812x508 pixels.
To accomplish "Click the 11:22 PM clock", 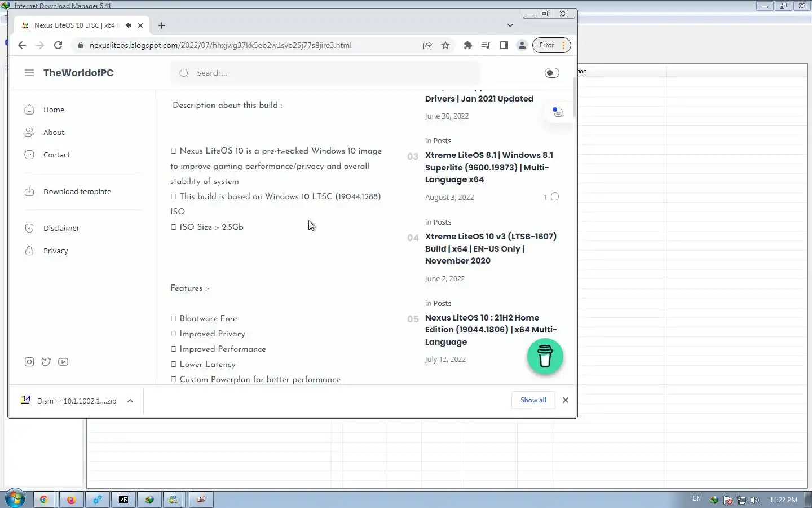I will 783,500.
